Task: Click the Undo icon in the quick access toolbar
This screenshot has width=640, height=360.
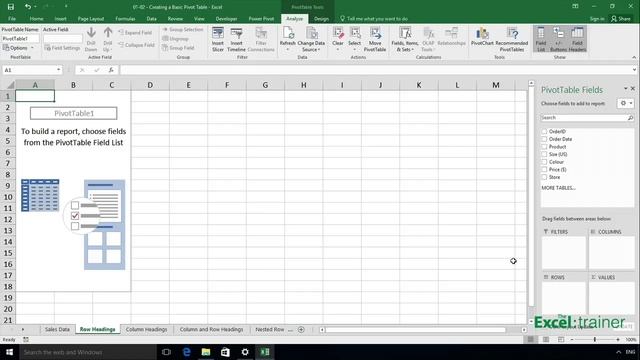Action: coord(27,7)
